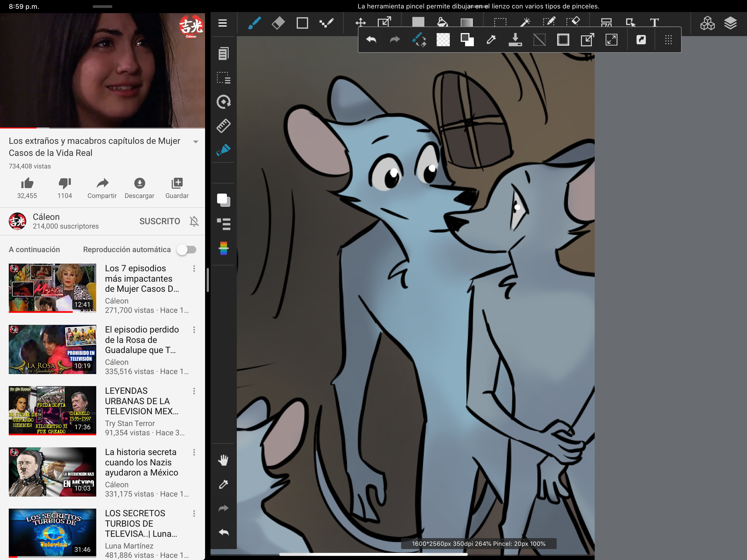Open options for Los 7 episodios video
The height and width of the screenshot is (560, 747).
[194, 269]
